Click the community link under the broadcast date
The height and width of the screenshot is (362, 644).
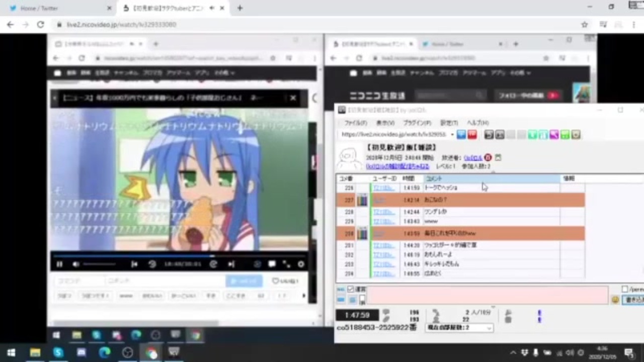tap(397, 166)
